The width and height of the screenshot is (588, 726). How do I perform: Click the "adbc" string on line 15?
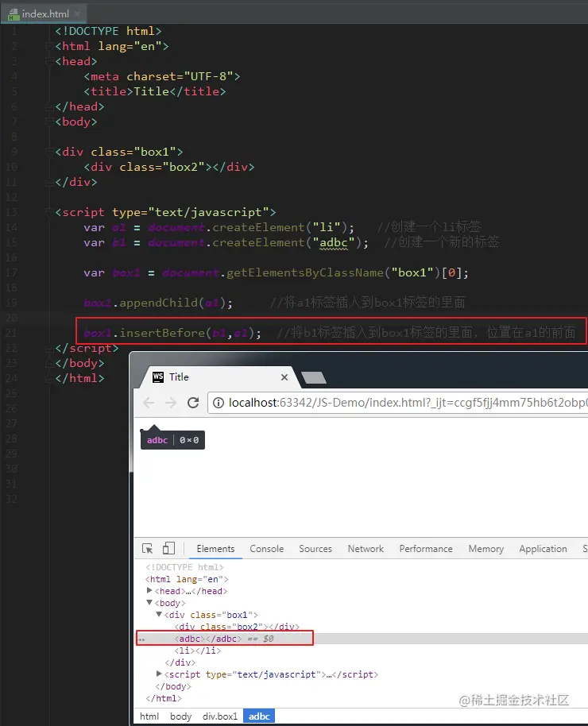[334, 242]
